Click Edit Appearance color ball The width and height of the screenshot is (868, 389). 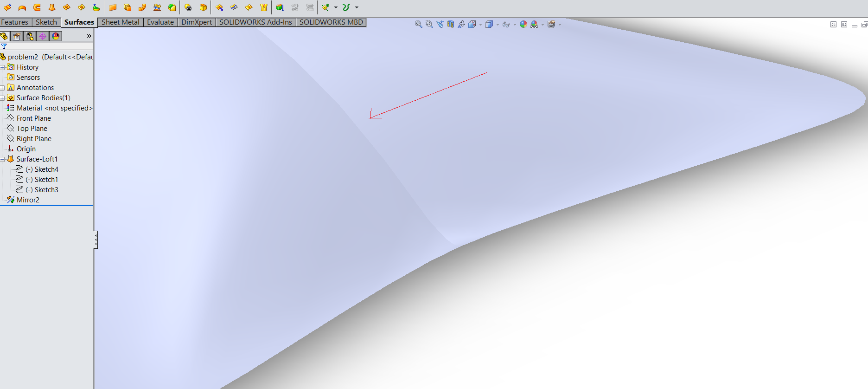[x=523, y=24]
